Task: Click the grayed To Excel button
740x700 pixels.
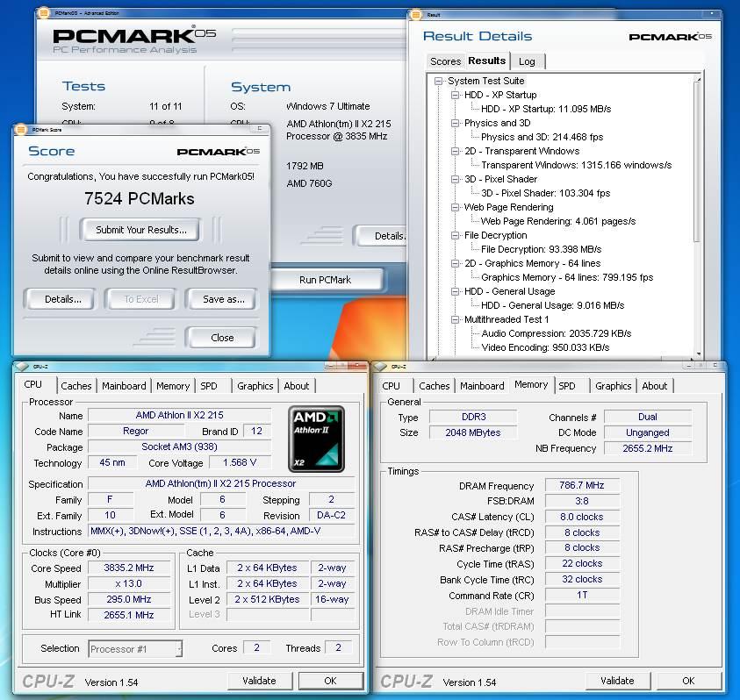Action: tap(141, 299)
